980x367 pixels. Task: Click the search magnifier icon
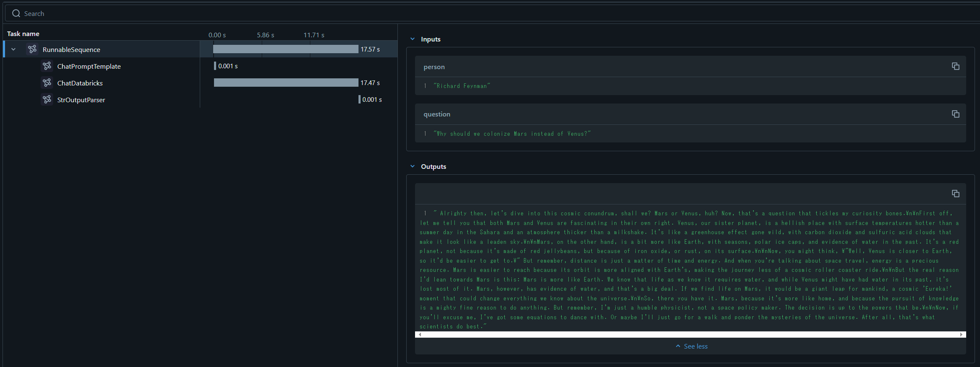16,13
